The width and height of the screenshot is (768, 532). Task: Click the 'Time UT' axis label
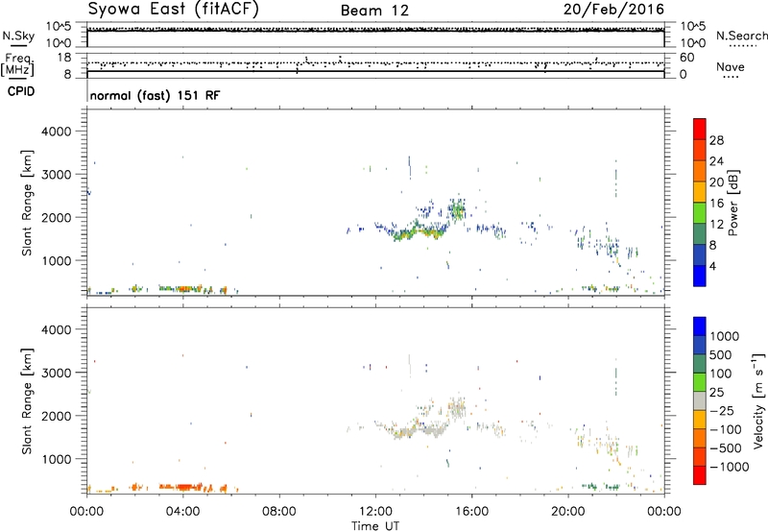point(375,526)
